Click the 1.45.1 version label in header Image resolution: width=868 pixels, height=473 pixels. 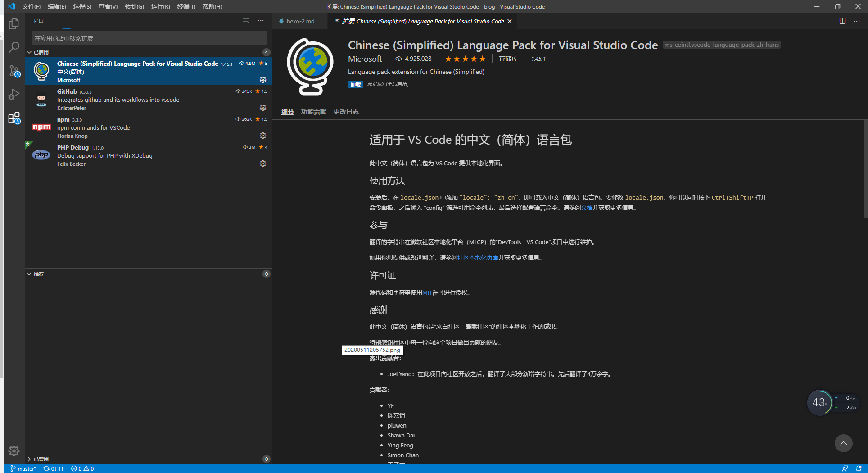[538, 59]
